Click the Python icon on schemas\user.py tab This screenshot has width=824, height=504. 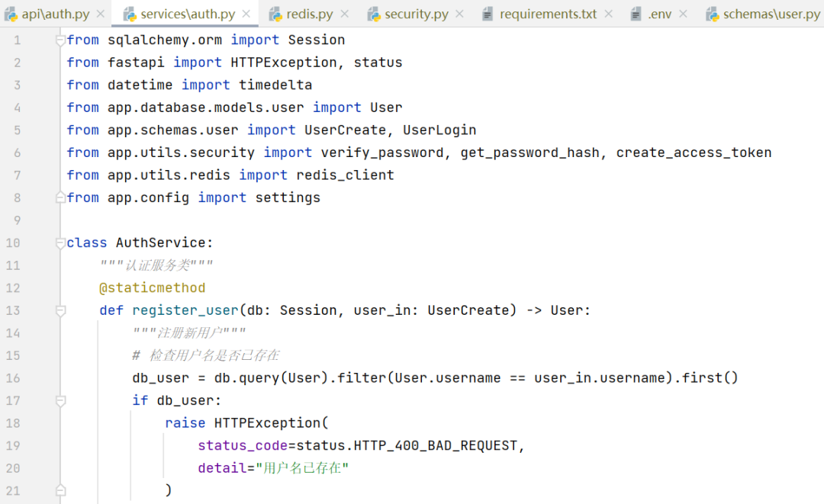pyautogui.click(x=714, y=13)
